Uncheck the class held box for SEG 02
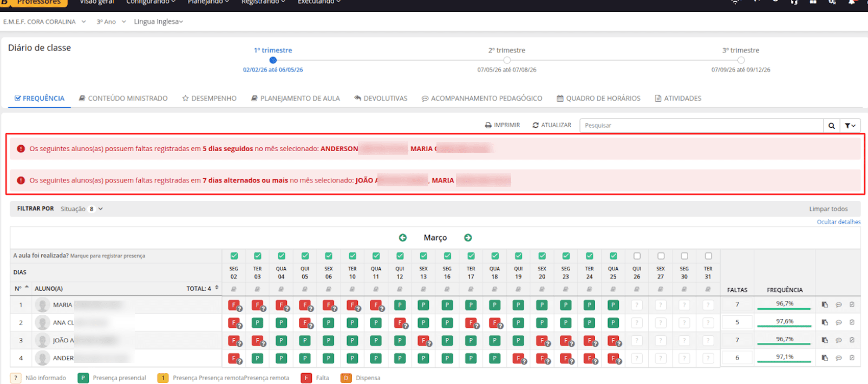 [x=234, y=256]
